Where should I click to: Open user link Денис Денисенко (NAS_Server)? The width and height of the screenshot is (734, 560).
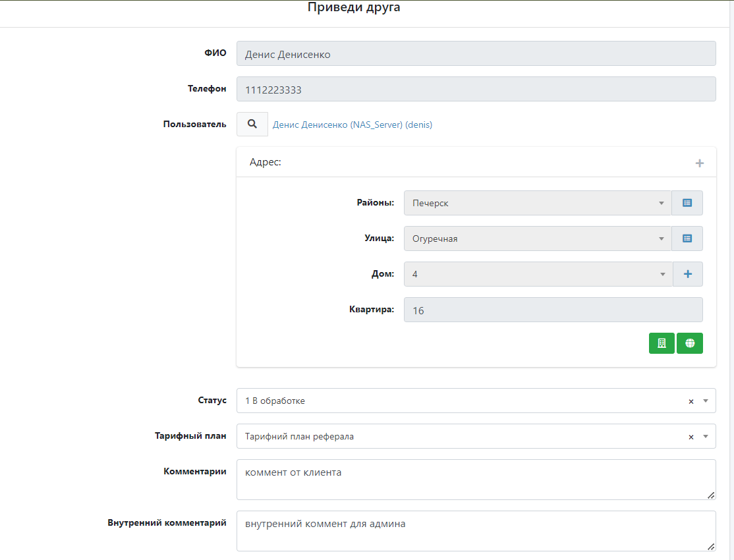(x=353, y=125)
